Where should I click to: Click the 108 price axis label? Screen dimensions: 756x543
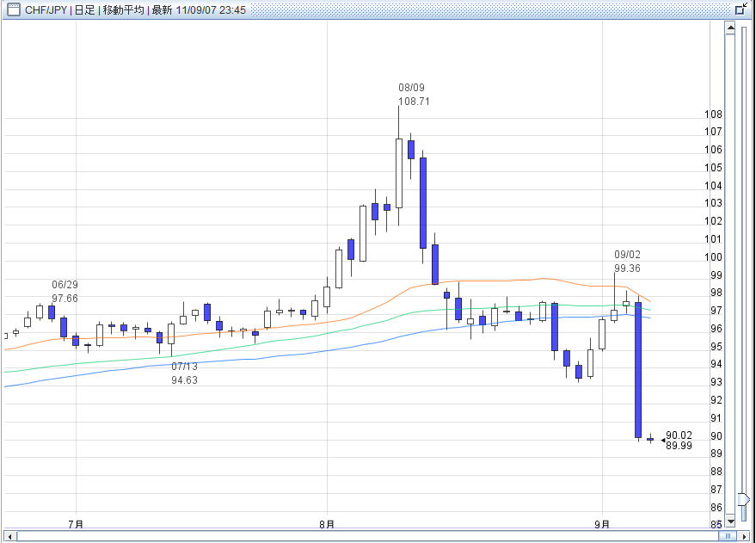tap(713, 114)
